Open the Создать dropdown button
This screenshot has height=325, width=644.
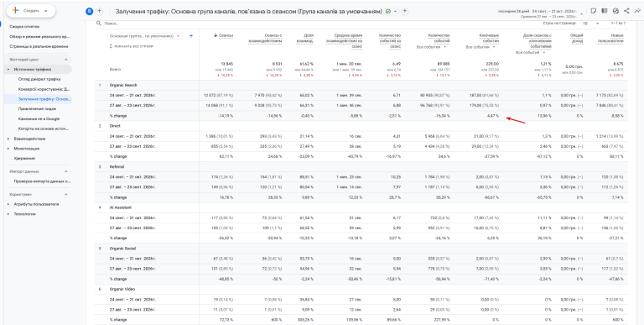tap(31, 11)
